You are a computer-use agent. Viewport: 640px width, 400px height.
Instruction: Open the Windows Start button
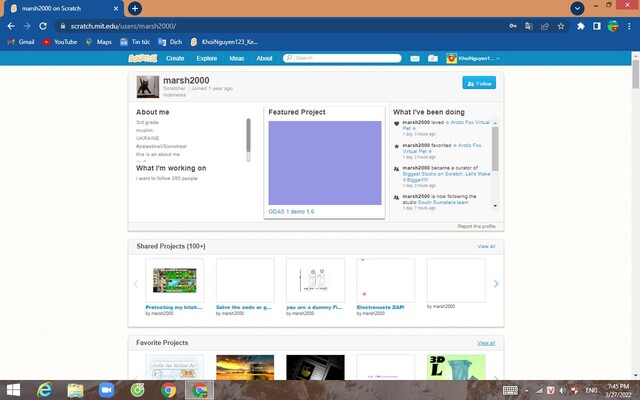13,390
